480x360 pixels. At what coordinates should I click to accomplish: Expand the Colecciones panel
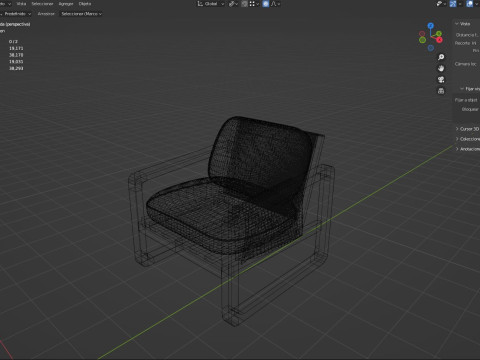pyautogui.click(x=467, y=139)
